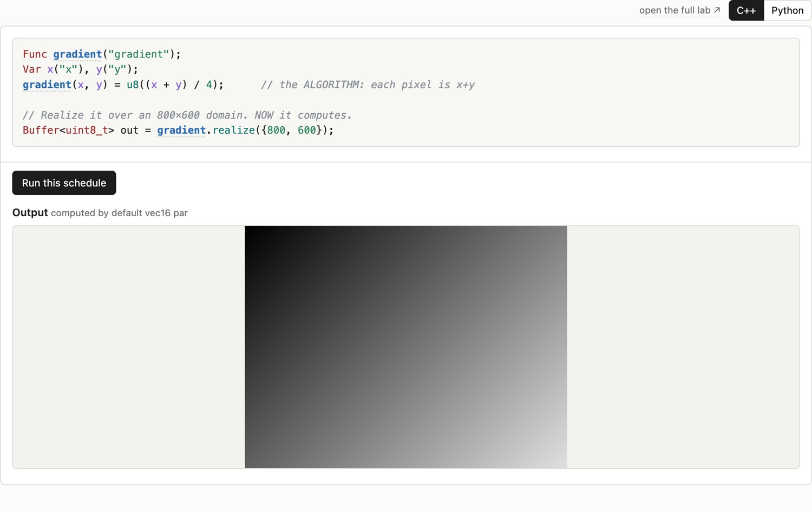The image size is (812, 512).
Task: Click the gradient link before .realize
Action: pyautogui.click(x=181, y=130)
